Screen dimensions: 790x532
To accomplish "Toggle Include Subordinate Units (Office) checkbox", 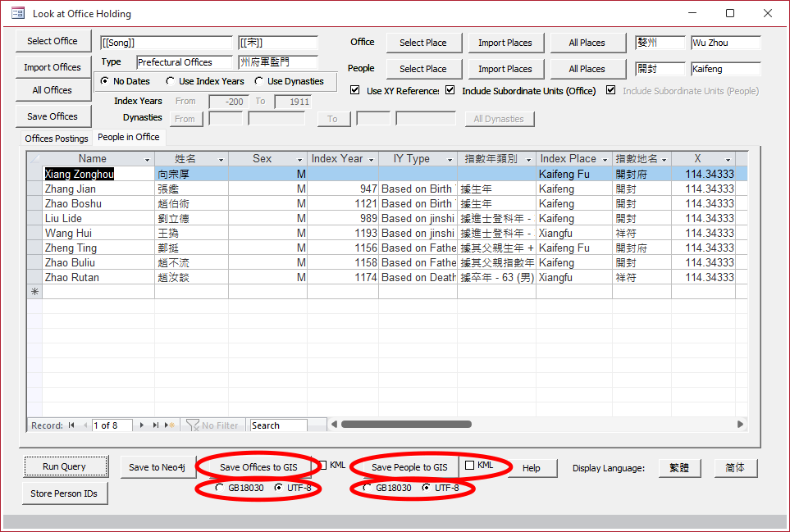I will tap(450, 90).
